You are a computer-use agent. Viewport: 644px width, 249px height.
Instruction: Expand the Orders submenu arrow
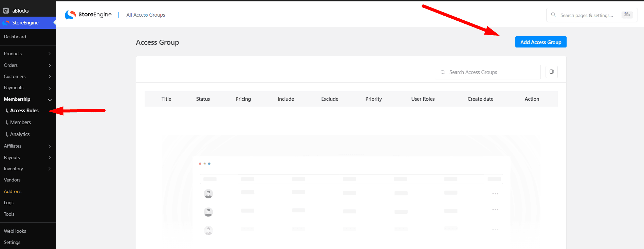point(50,65)
